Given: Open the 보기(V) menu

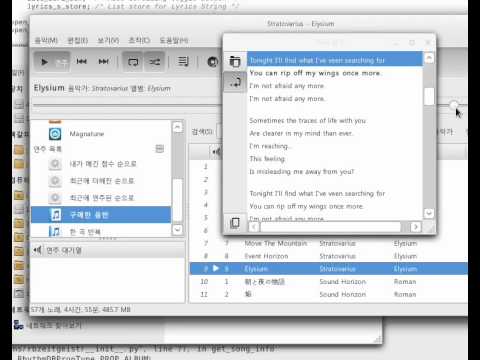Looking at the screenshot, I should [x=108, y=41].
